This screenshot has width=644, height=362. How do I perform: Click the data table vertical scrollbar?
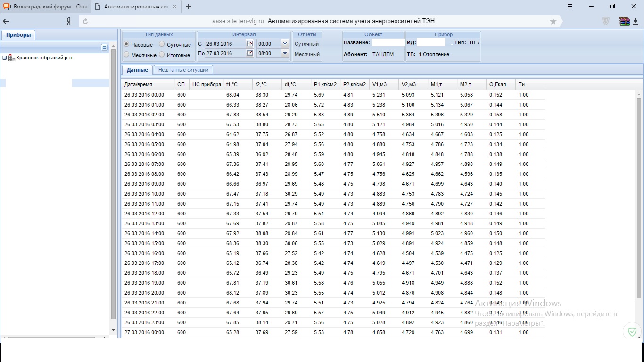[639, 198]
